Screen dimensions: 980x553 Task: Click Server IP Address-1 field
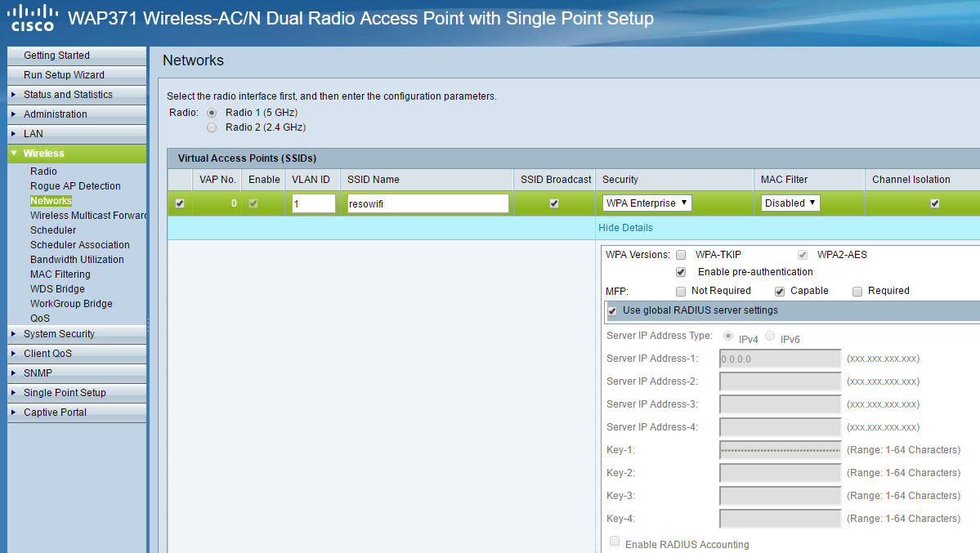[780, 359]
